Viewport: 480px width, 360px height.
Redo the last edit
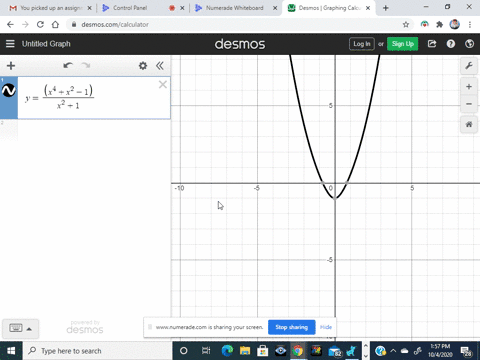tap(86, 66)
